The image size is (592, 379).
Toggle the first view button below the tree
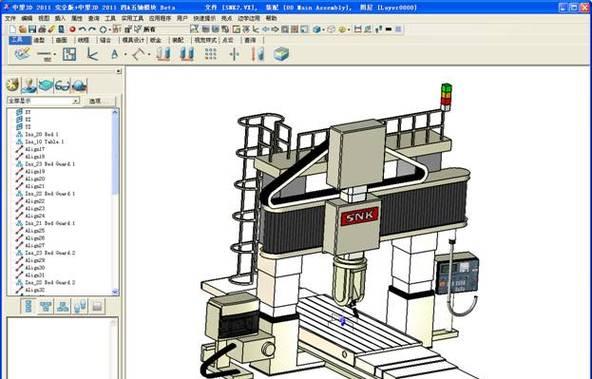(28, 306)
